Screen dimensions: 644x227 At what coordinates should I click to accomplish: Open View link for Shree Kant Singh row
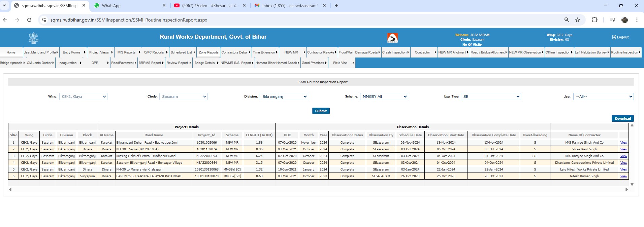623,149
